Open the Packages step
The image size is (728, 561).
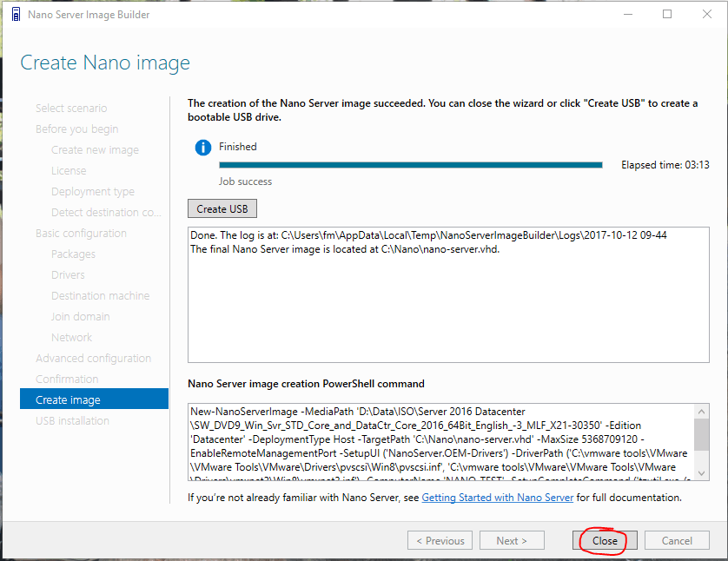coord(73,254)
